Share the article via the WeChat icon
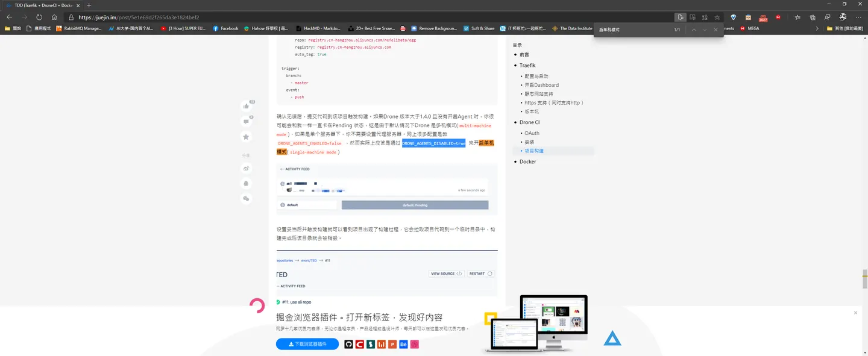The height and width of the screenshot is (356, 868). pyautogui.click(x=246, y=198)
